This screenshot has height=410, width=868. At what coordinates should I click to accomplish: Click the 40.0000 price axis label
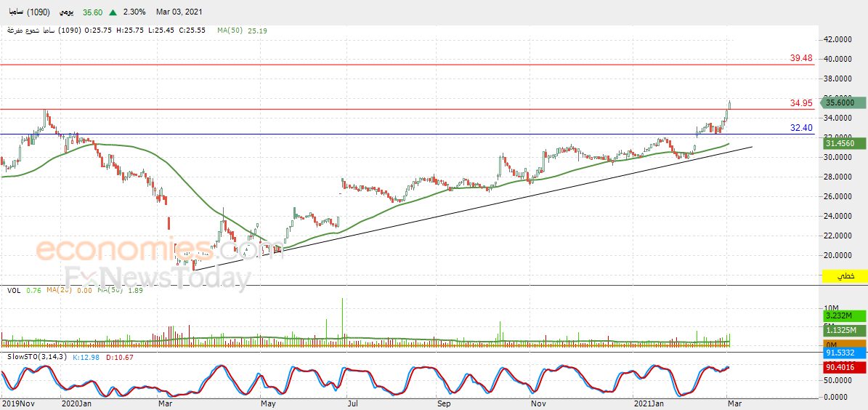[x=839, y=59]
